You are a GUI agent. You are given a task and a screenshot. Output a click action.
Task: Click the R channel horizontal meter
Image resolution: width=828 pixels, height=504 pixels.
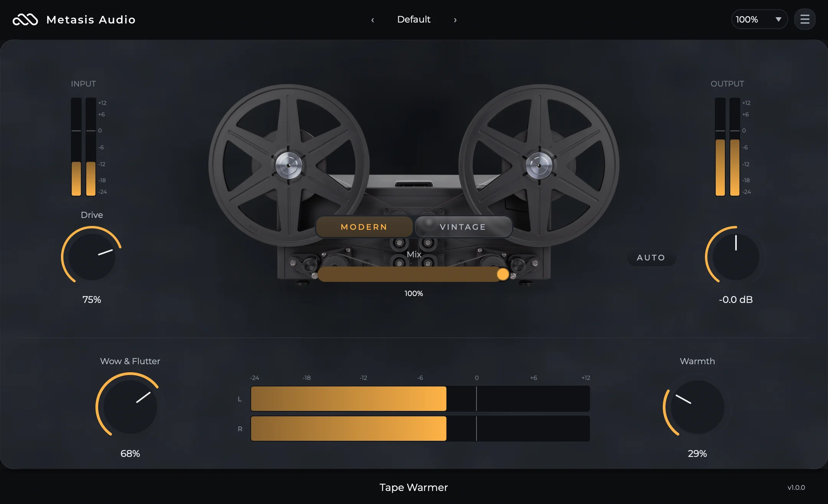pos(420,429)
